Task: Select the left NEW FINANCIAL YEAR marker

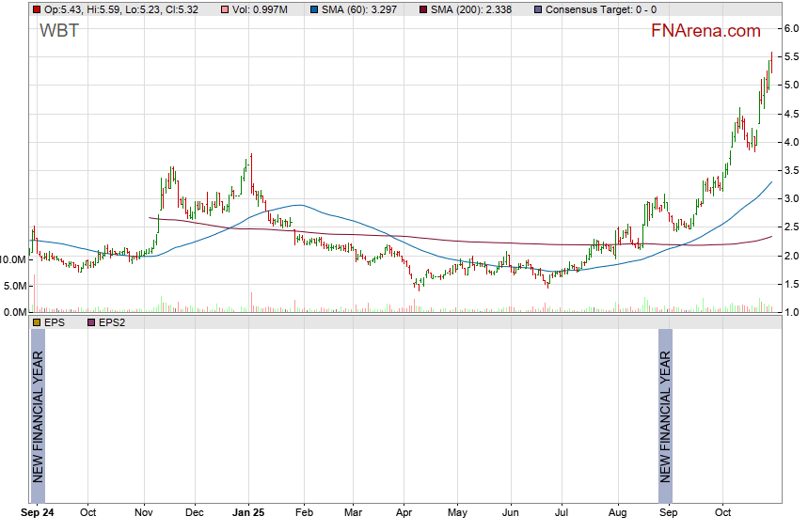Action: coord(38,415)
